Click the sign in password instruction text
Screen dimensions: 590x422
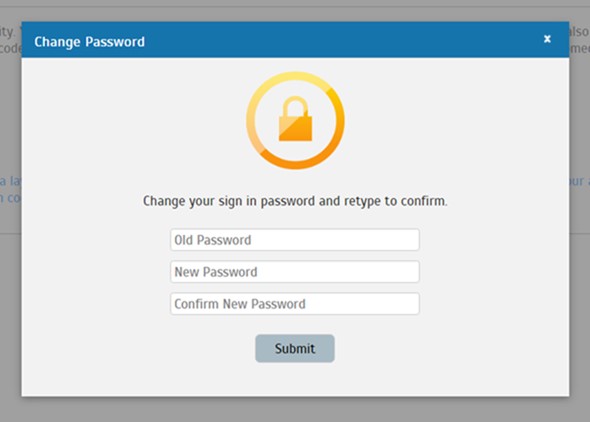tap(295, 201)
